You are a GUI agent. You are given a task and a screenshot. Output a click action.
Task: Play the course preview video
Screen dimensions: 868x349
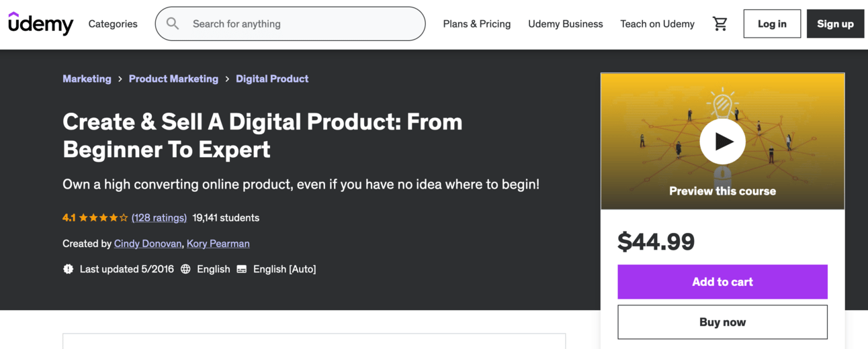722,142
